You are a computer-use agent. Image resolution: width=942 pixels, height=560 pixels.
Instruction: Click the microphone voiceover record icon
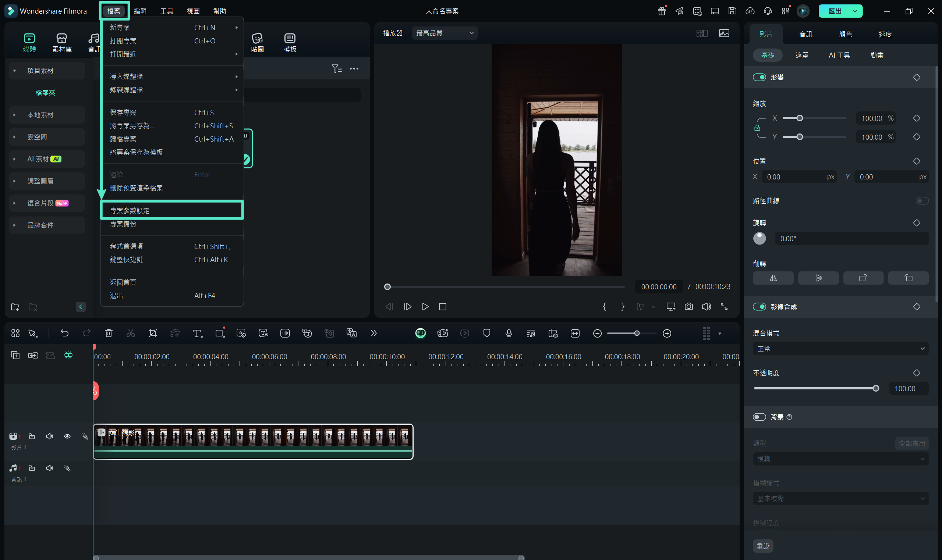click(509, 333)
